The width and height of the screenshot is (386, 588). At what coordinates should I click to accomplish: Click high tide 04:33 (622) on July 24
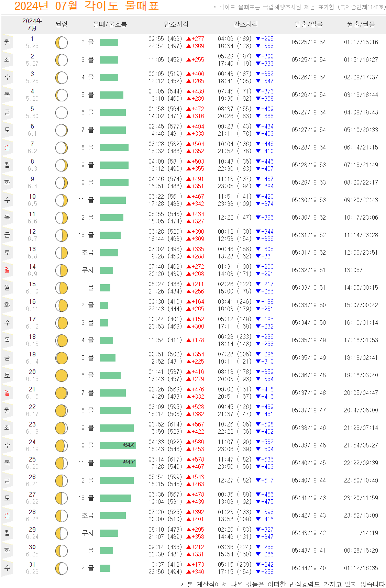tap(165, 442)
